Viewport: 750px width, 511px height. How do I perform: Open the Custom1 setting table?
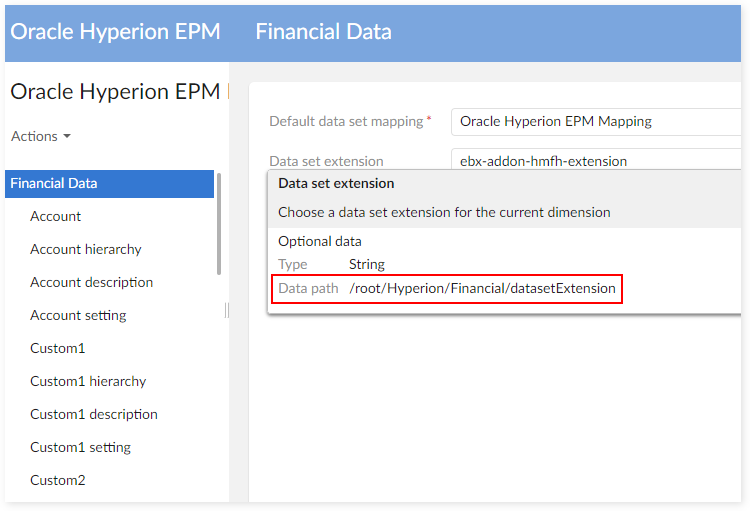point(80,447)
